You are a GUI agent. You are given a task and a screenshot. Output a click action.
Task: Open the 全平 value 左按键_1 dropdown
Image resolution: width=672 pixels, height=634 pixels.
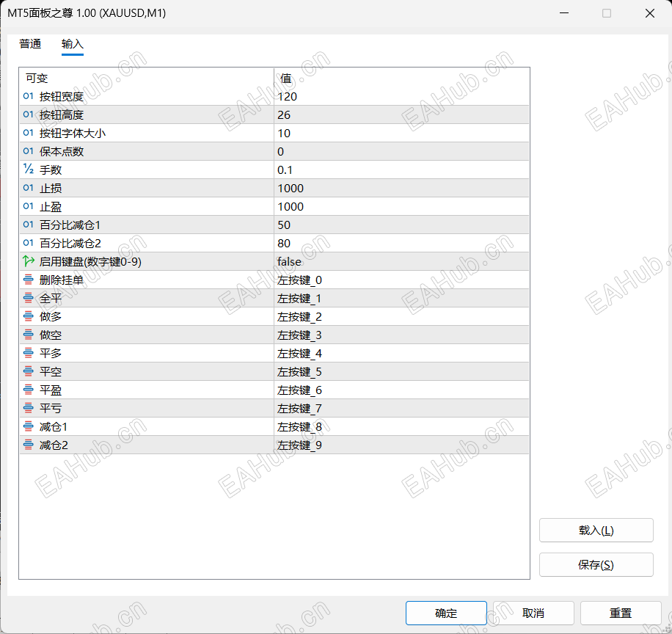click(401, 298)
